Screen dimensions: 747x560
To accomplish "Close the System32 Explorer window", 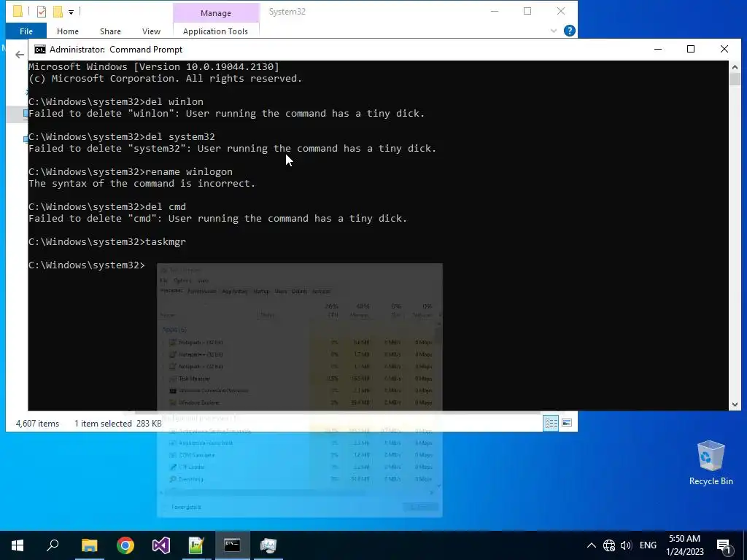I will [561, 12].
